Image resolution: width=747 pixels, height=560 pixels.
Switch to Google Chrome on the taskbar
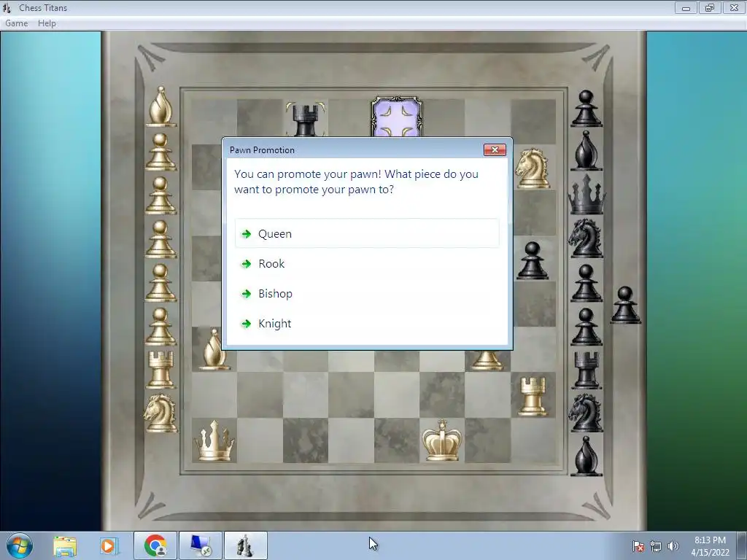pos(155,545)
